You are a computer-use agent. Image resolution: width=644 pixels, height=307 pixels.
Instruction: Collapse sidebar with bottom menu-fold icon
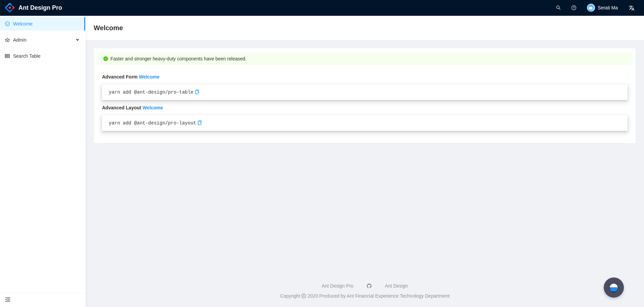(x=8, y=300)
